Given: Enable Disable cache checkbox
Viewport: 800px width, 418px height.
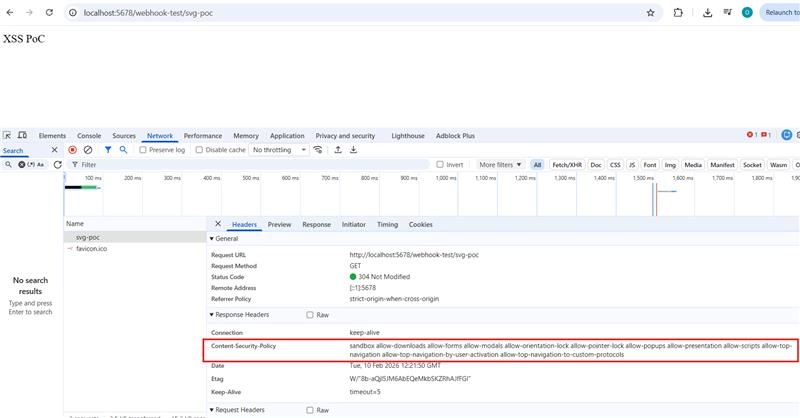Looking at the screenshot, I should click(199, 150).
